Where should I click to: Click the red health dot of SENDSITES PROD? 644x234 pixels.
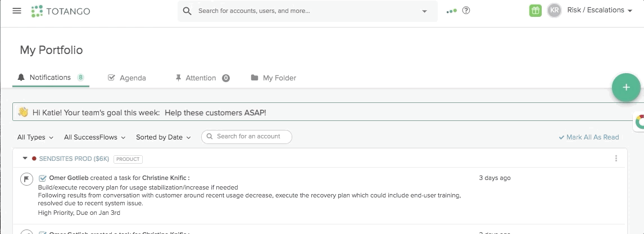tap(34, 158)
